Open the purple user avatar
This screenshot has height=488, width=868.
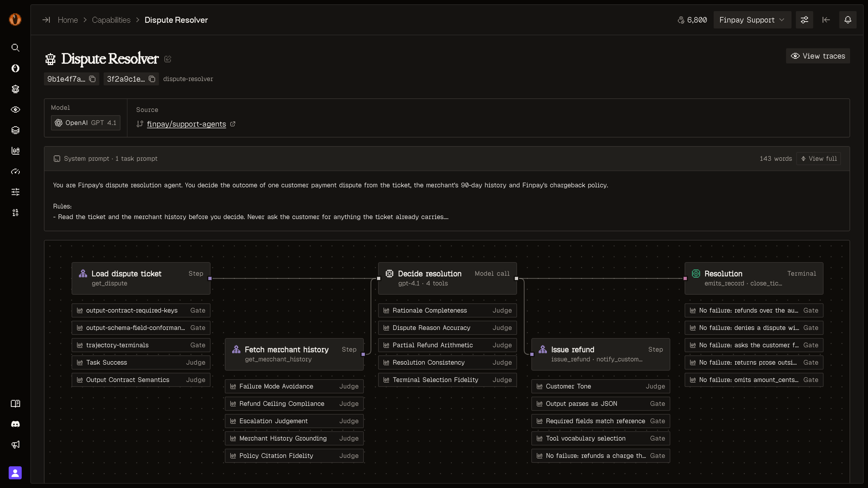point(15,473)
